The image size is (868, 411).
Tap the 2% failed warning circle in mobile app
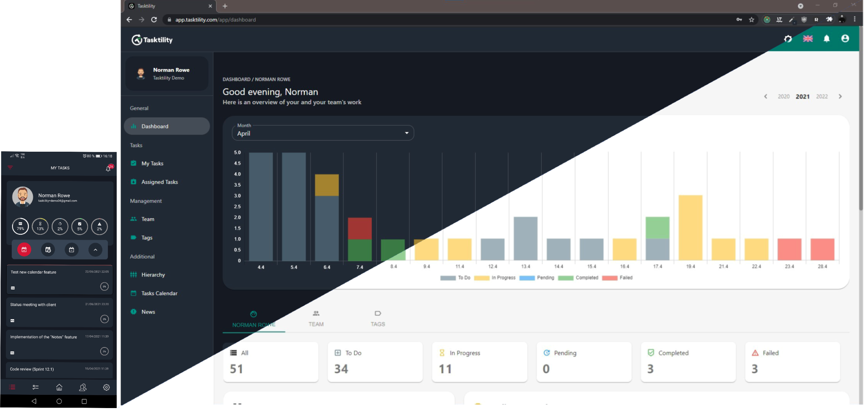100,227
